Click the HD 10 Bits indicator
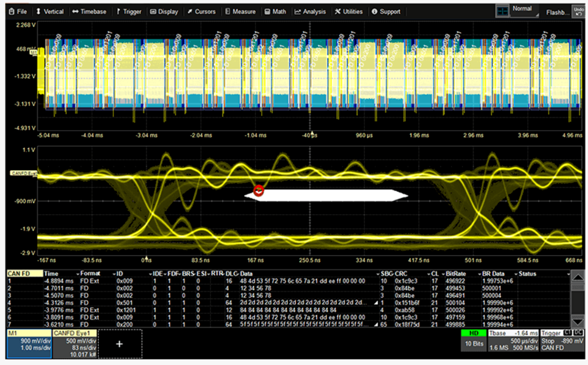This screenshot has height=365, width=588. tap(473, 340)
